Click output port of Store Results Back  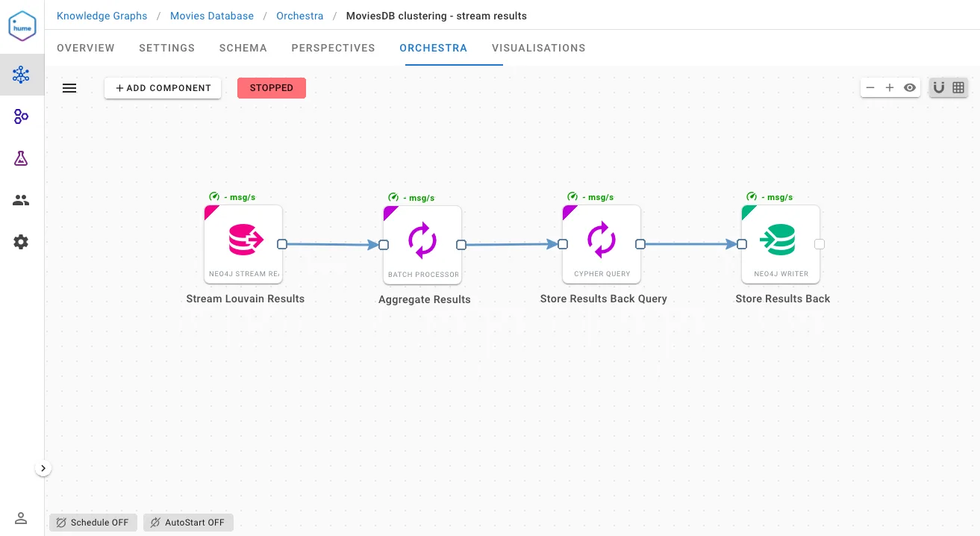click(820, 244)
